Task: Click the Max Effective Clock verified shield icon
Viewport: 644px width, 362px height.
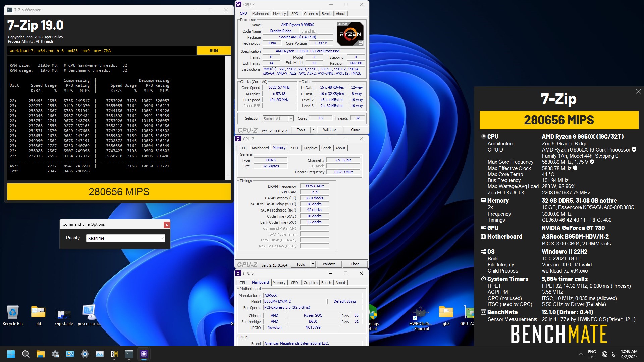Action: (x=575, y=168)
